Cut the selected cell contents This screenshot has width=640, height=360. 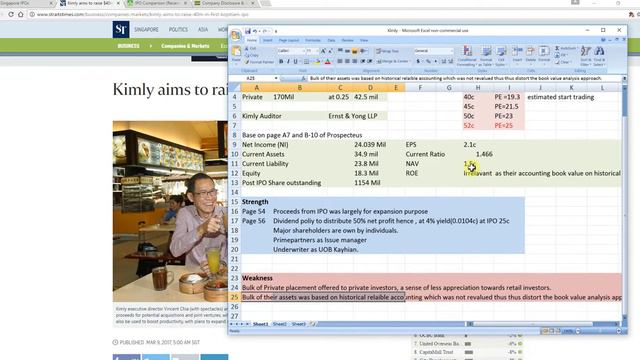pos(251,49)
